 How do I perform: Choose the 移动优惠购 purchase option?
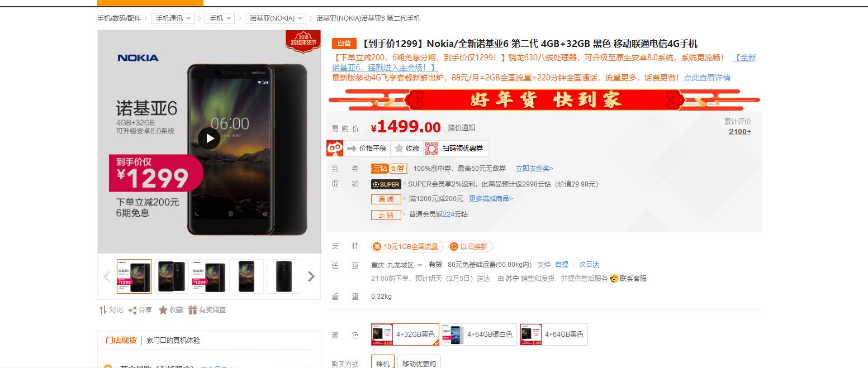pos(419,363)
